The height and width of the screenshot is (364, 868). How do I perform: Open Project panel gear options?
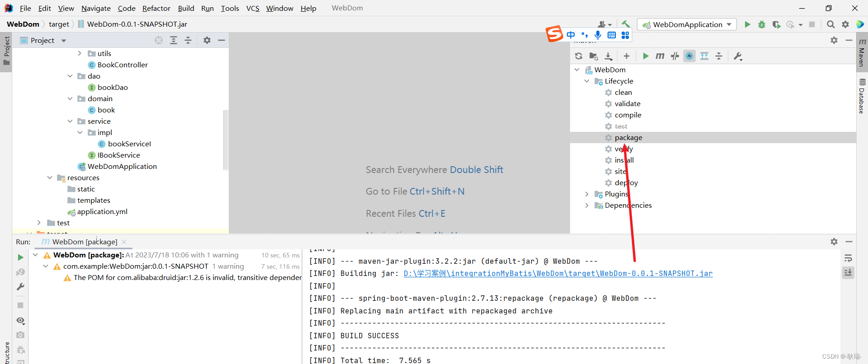207,40
